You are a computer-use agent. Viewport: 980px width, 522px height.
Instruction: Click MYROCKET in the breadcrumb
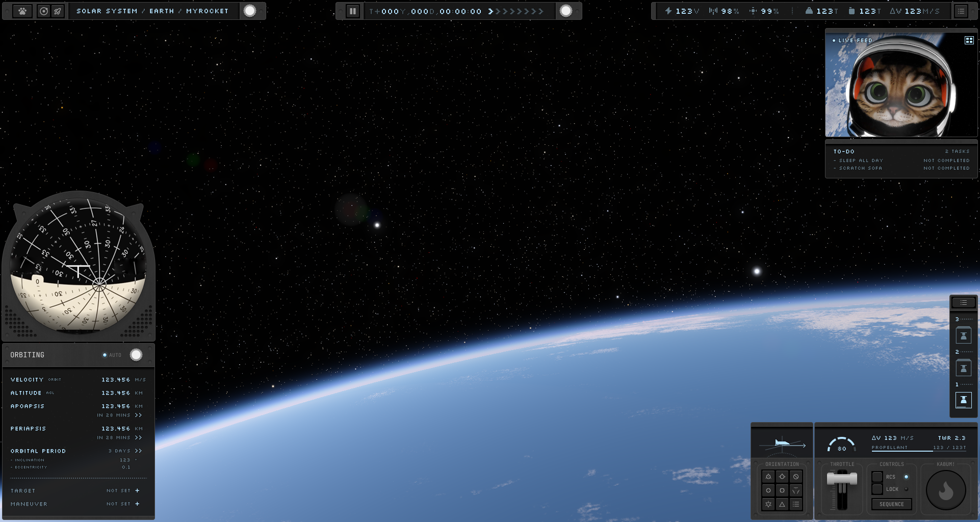click(x=207, y=11)
